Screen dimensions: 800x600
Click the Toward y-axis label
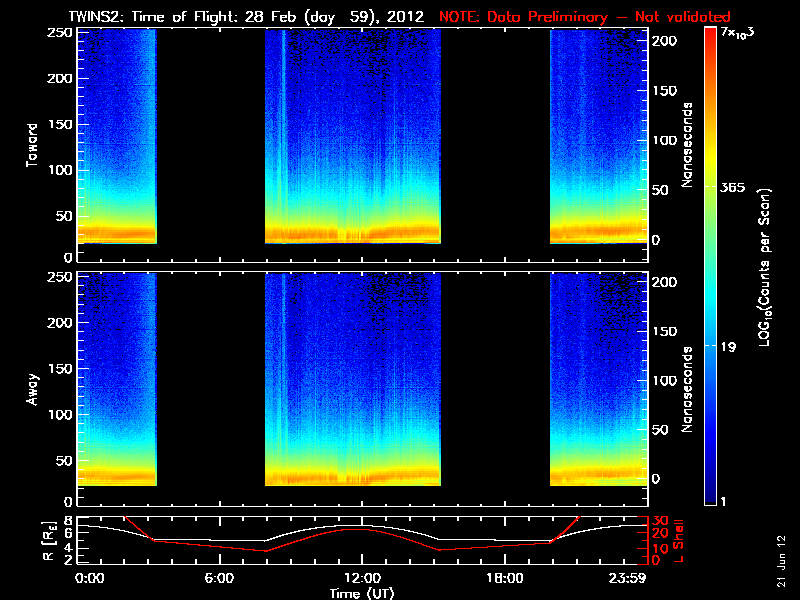click(x=33, y=142)
